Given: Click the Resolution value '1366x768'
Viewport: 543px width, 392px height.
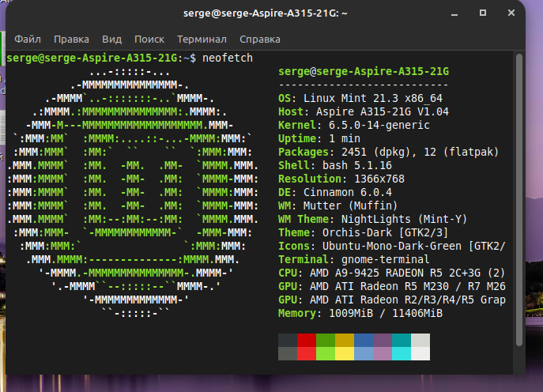Looking at the screenshot, I should [379, 179].
